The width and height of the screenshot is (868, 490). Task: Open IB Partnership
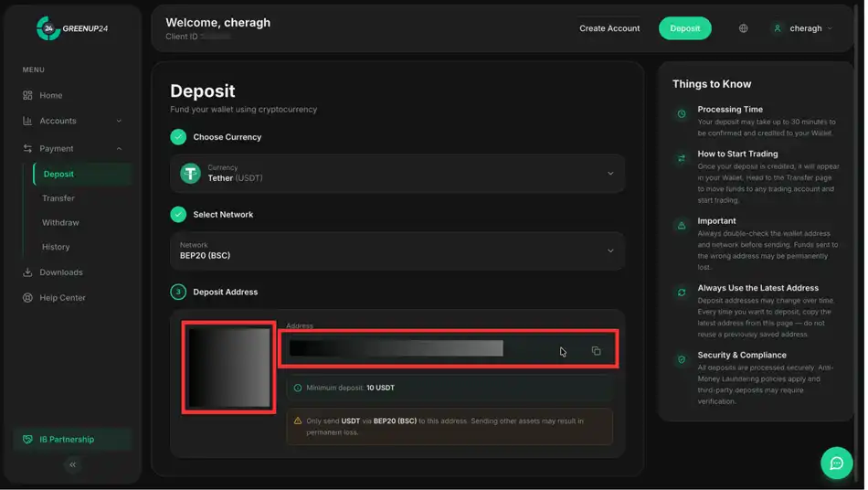(x=72, y=439)
